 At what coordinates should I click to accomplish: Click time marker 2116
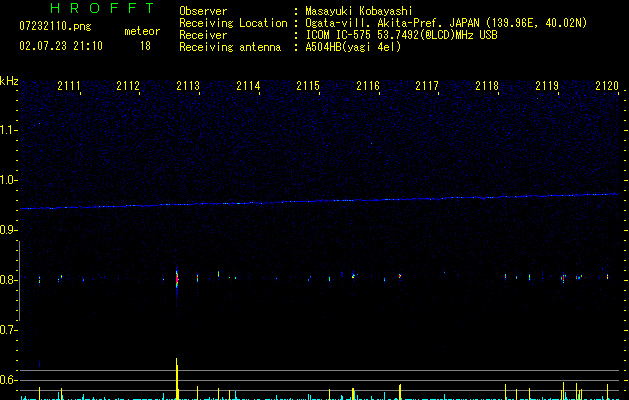(368, 86)
